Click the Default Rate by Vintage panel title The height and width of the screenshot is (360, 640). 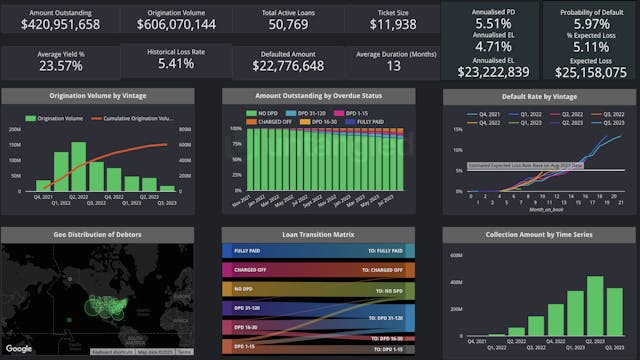[x=539, y=97]
